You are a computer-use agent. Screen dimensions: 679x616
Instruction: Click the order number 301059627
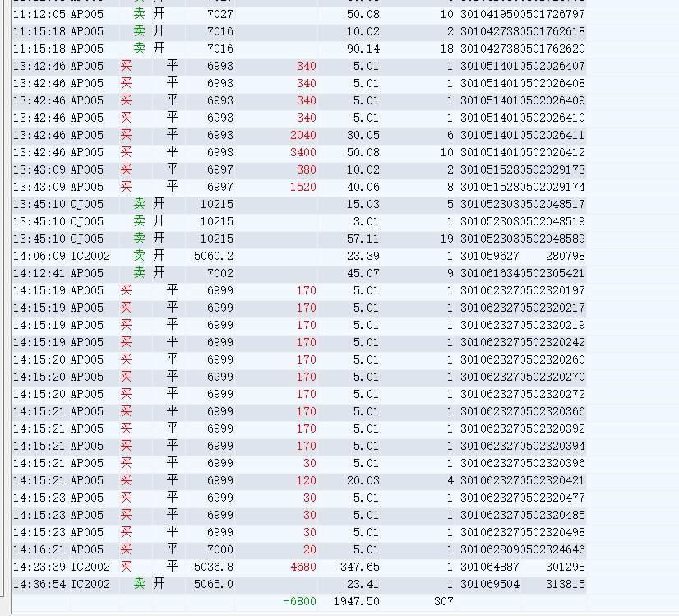click(490, 257)
